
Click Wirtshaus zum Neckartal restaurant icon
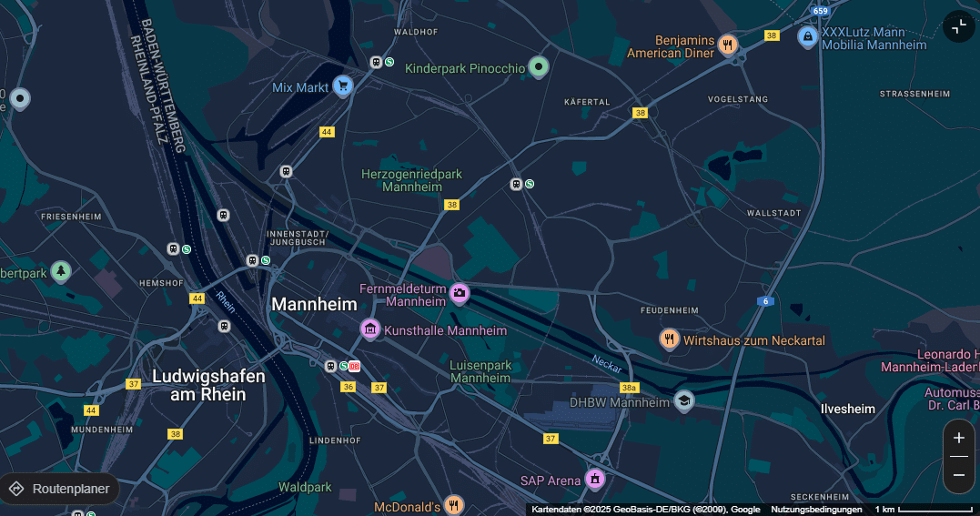click(x=670, y=339)
